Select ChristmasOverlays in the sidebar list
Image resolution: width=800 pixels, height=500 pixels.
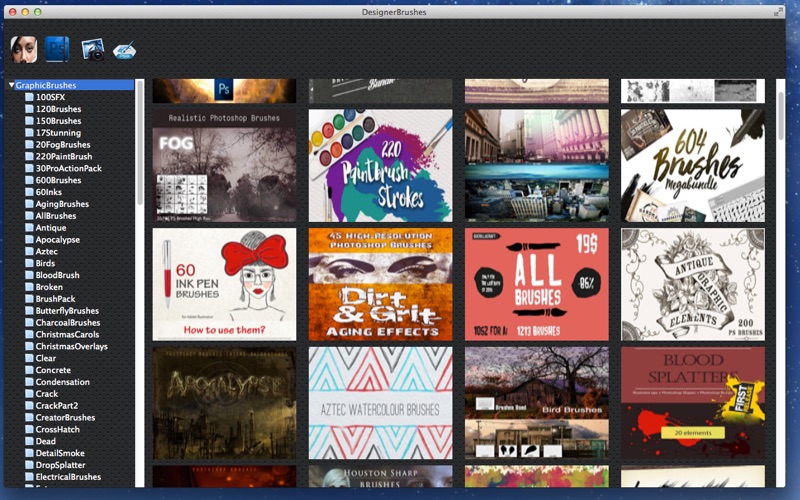[x=71, y=346]
